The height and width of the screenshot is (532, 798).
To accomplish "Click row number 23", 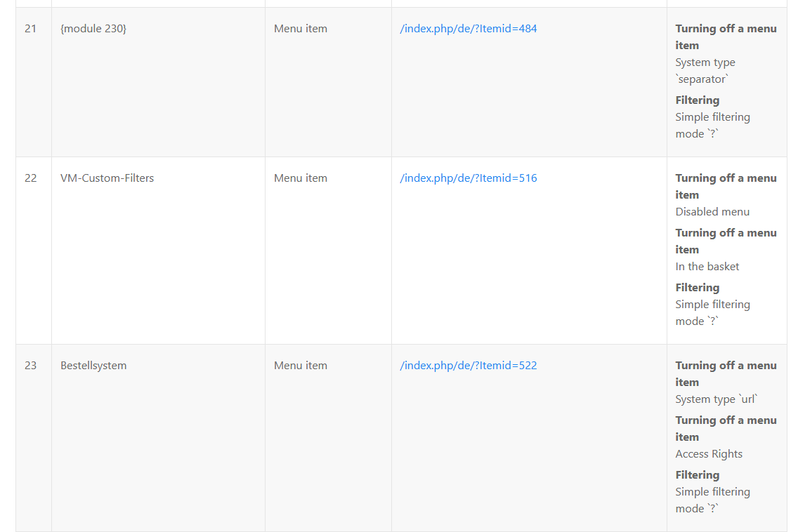I will (x=30, y=366).
